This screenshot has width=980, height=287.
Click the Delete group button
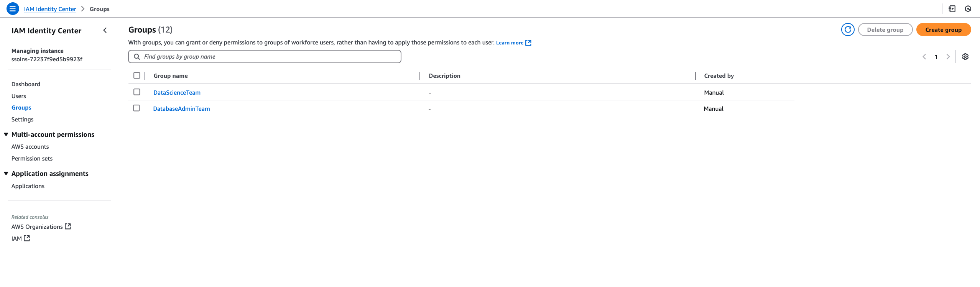tap(885, 30)
